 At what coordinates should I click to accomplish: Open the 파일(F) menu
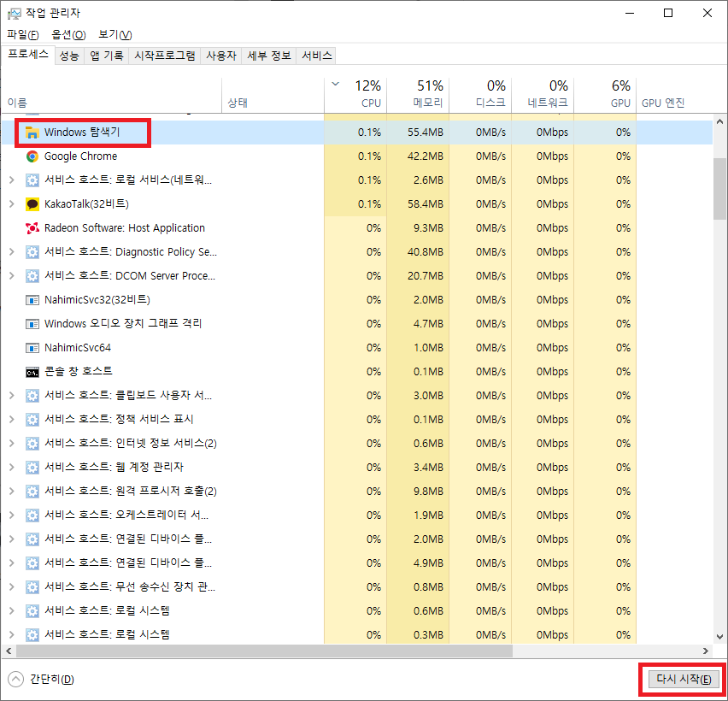[23, 35]
